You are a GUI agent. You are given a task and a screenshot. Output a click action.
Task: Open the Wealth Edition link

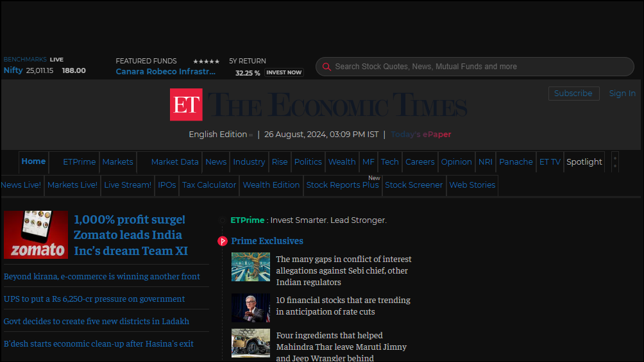pos(271,185)
